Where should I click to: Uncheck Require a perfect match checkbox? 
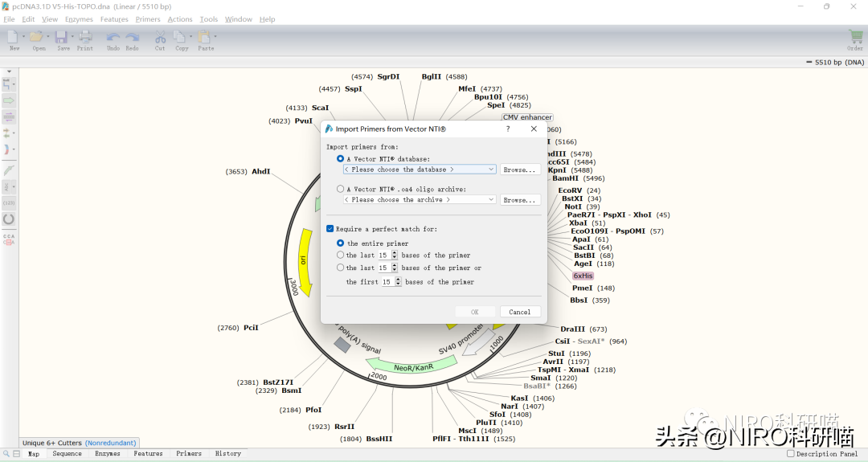[x=330, y=229]
